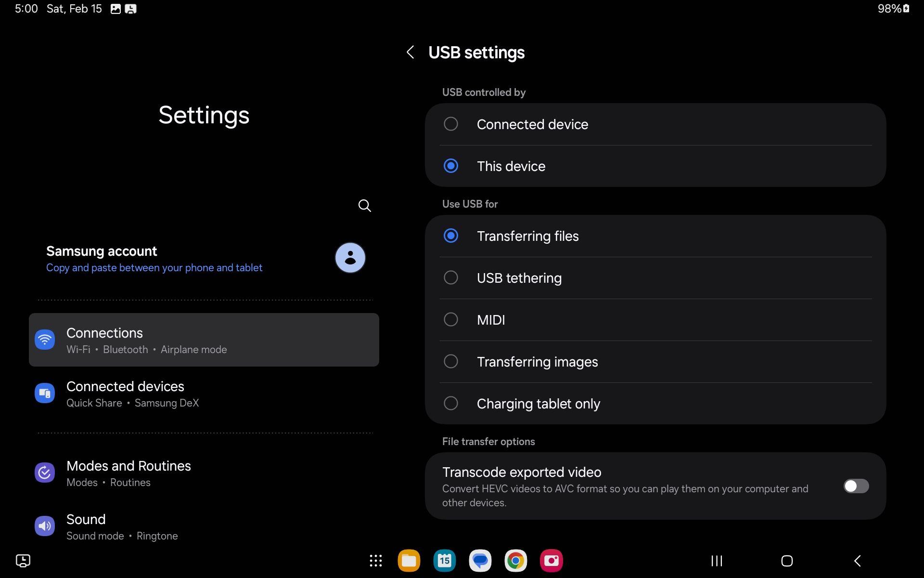Launch My Files from the taskbar

tap(409, 561)
